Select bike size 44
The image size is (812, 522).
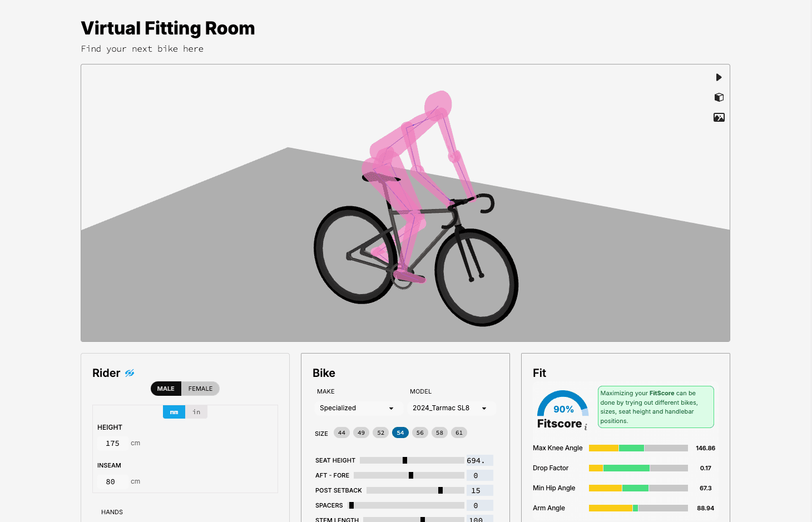pos(341,432)
